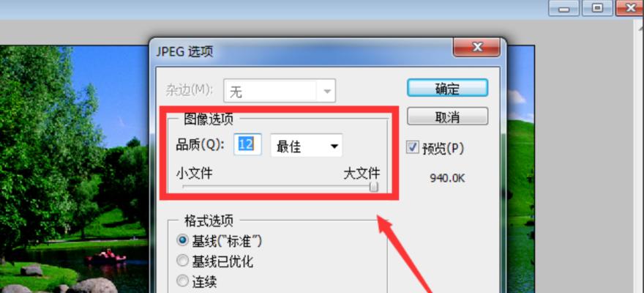Click the 图像选项 group label
Screen dimensions: 644x293
[209, 119]
